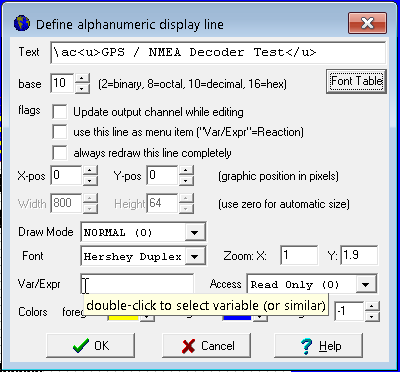Close the Define alphanumeric display line dialog

coord(367,23)
